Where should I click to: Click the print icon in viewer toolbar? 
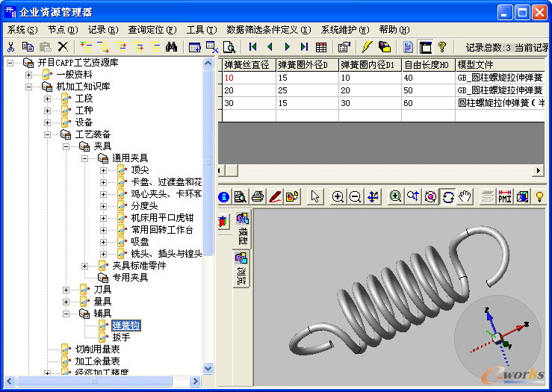click(x=257, y=196)
